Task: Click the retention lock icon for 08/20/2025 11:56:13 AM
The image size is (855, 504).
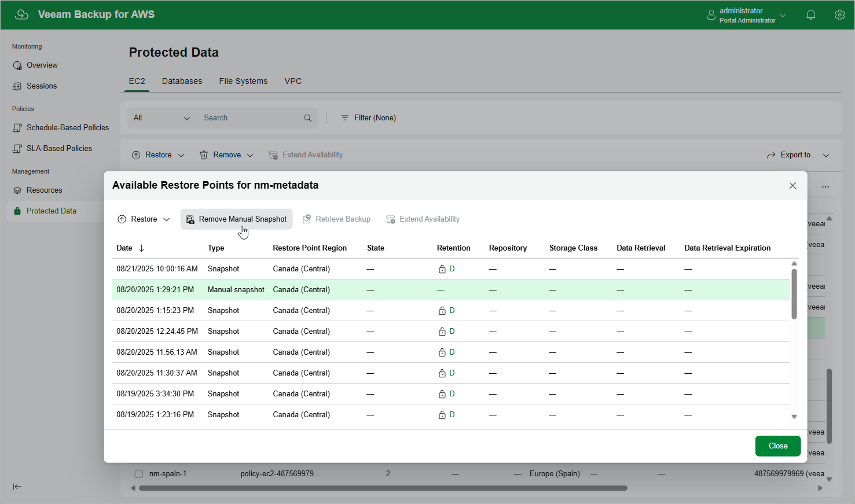Action: pyautogui.click(x=442, y=352)
